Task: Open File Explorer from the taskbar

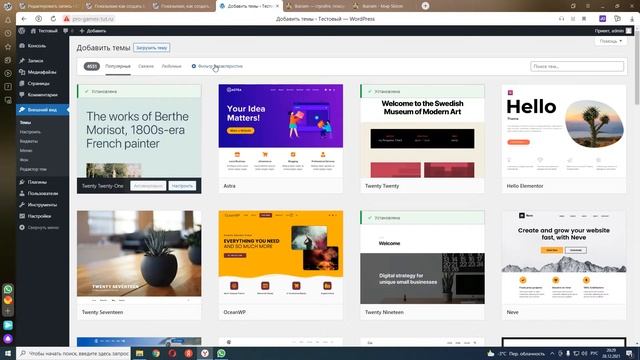Action: (x=140, y=353)
